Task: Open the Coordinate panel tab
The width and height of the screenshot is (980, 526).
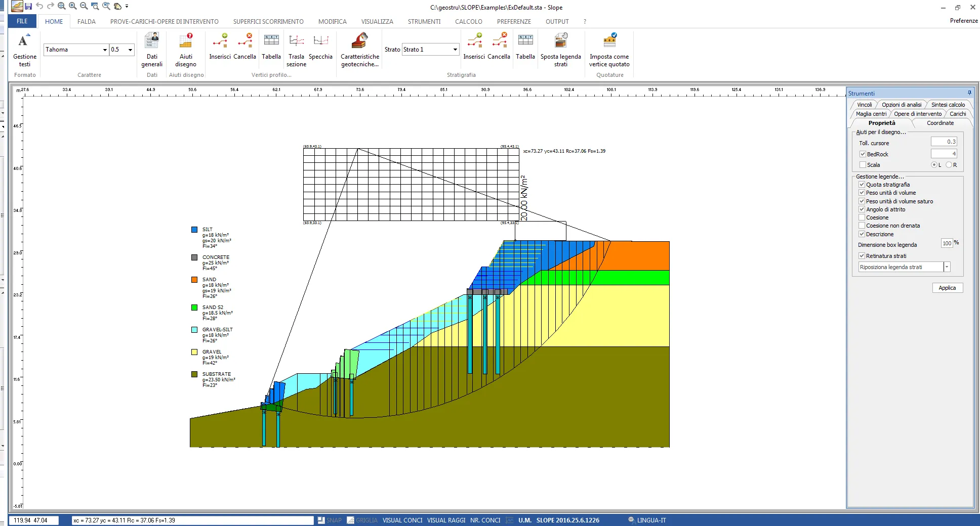Action: (x=941, y=123)
